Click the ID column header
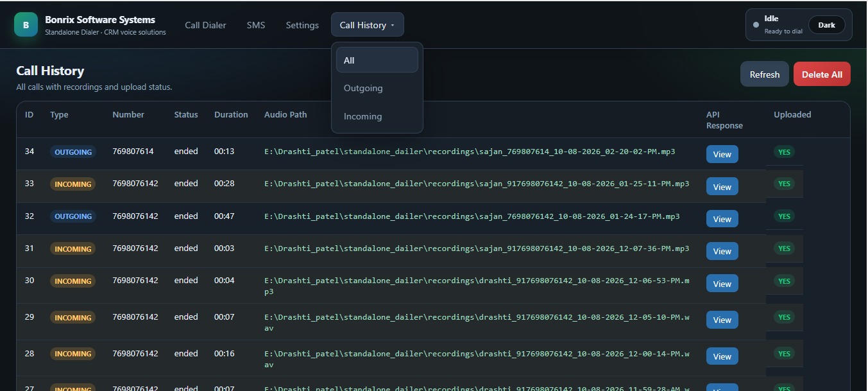Viewport: 868px width, 391px height. 29,115
